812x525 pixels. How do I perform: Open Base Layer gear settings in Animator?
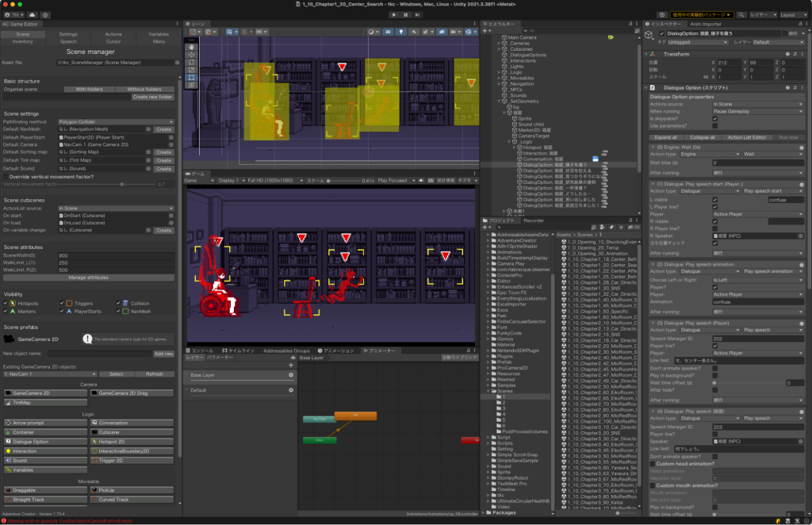coord(290,375)
